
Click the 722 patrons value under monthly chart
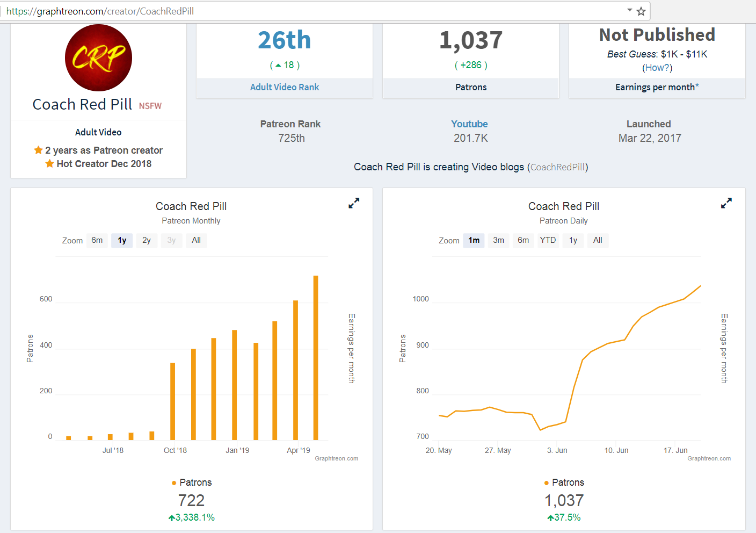click(x=192, y=501)
